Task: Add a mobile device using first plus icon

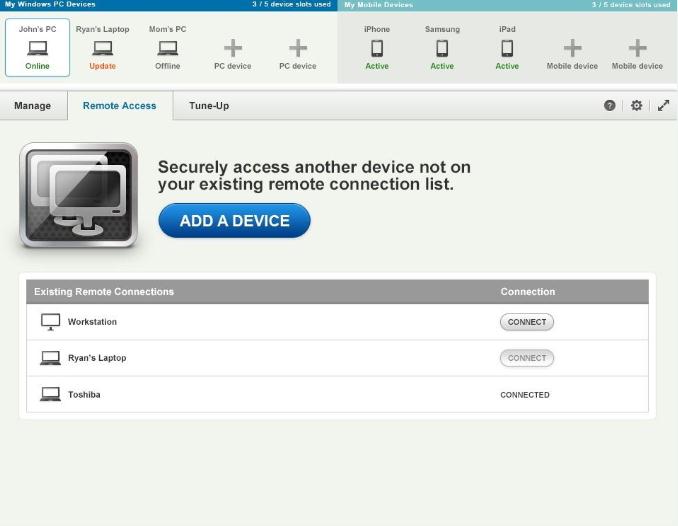Action: [572, 48]
